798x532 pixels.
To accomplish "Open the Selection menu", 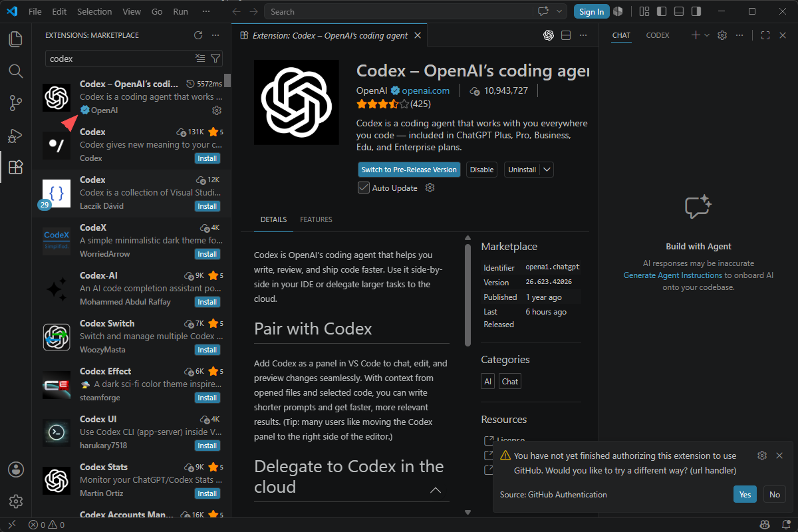I will (94, 12).
